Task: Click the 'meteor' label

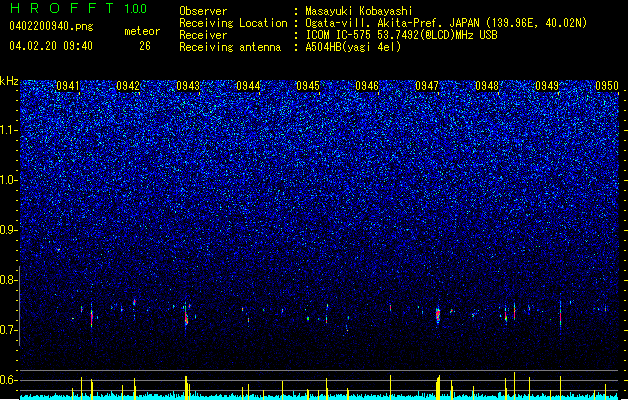Action: click(x=142, y=31)
